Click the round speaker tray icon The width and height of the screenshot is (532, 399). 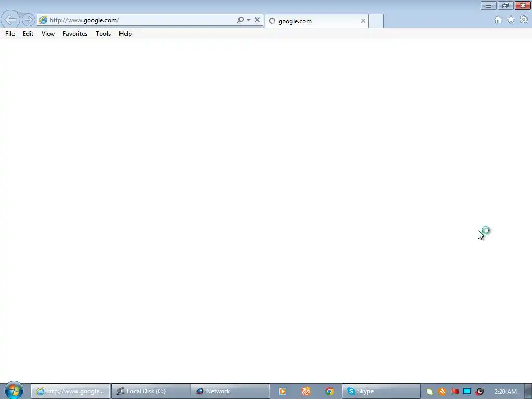pos(480,392)
